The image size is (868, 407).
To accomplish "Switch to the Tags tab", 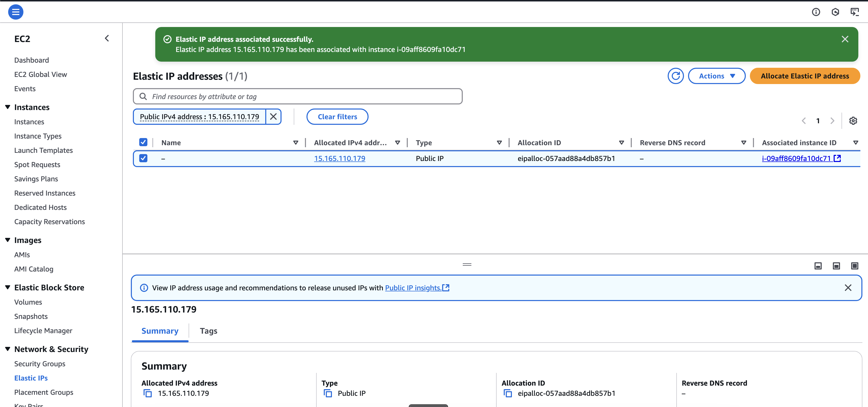I will pos(208,331).
